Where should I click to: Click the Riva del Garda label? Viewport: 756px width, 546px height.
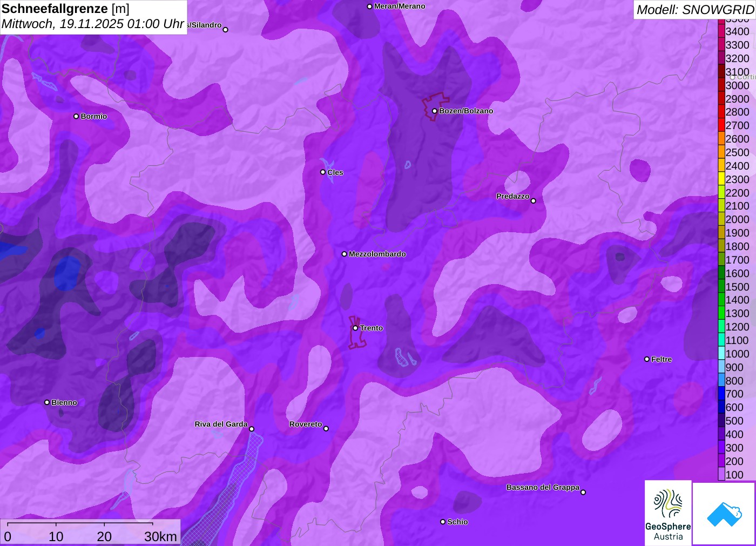click(x=221, y=424)
